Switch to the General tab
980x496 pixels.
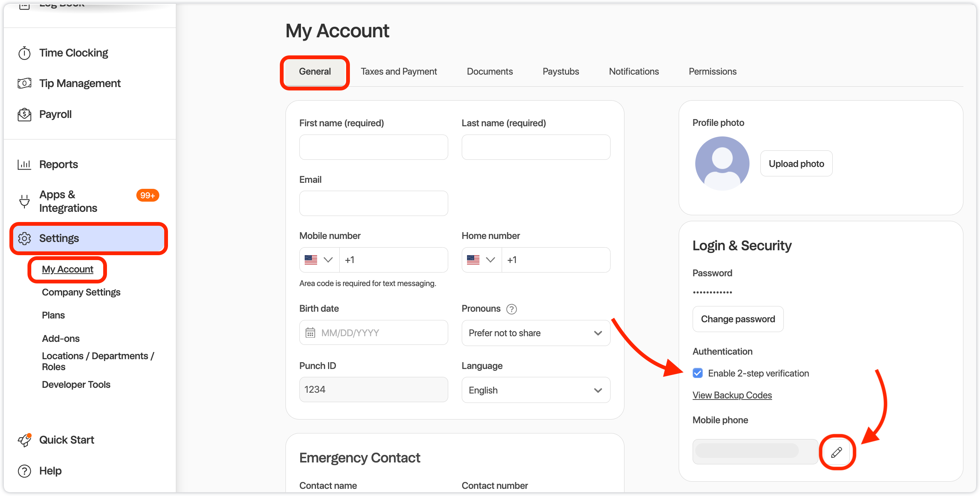point(314,72)
